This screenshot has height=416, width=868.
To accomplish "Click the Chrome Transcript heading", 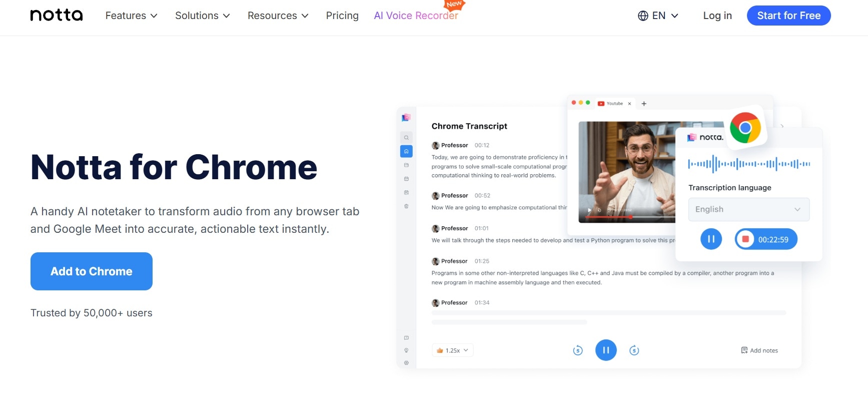I will 469,126.
